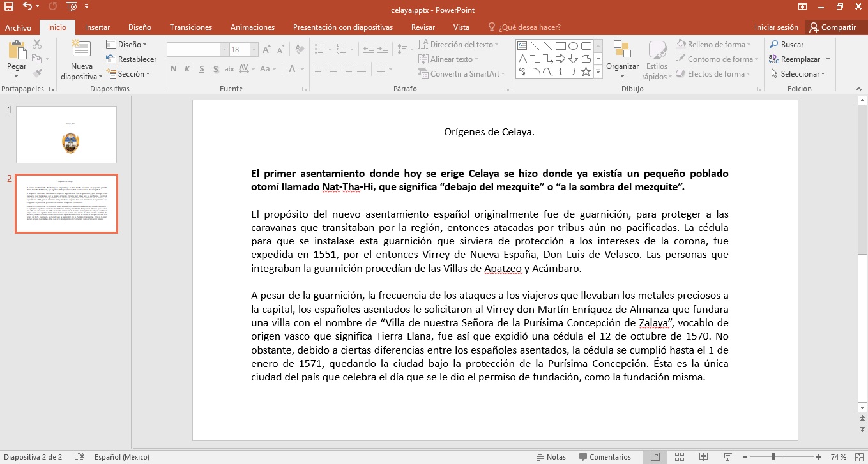Click the fit slide to window icon
This screenshot has width=868, height=464.
859,457
